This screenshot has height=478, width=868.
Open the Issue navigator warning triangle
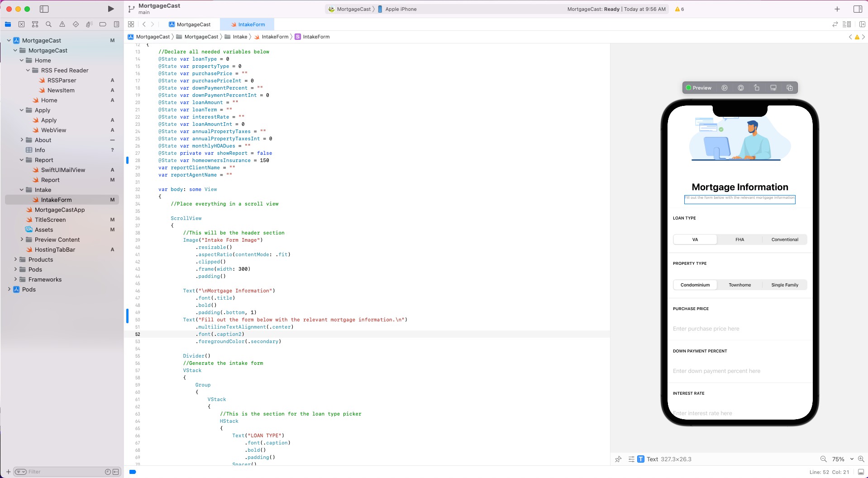point(62,24)
